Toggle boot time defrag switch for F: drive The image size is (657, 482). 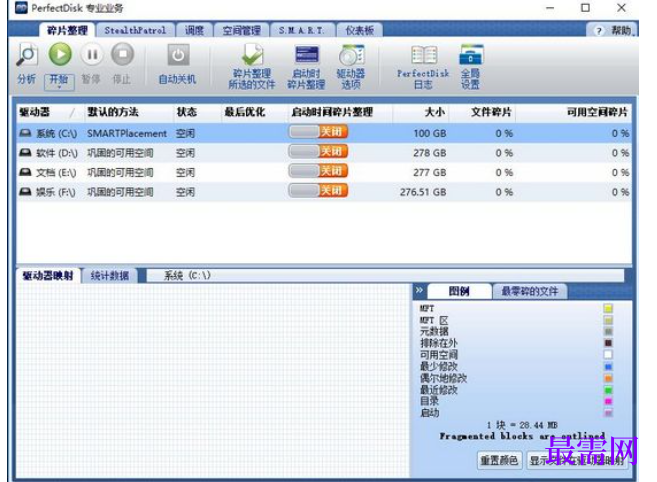(318, 191)
